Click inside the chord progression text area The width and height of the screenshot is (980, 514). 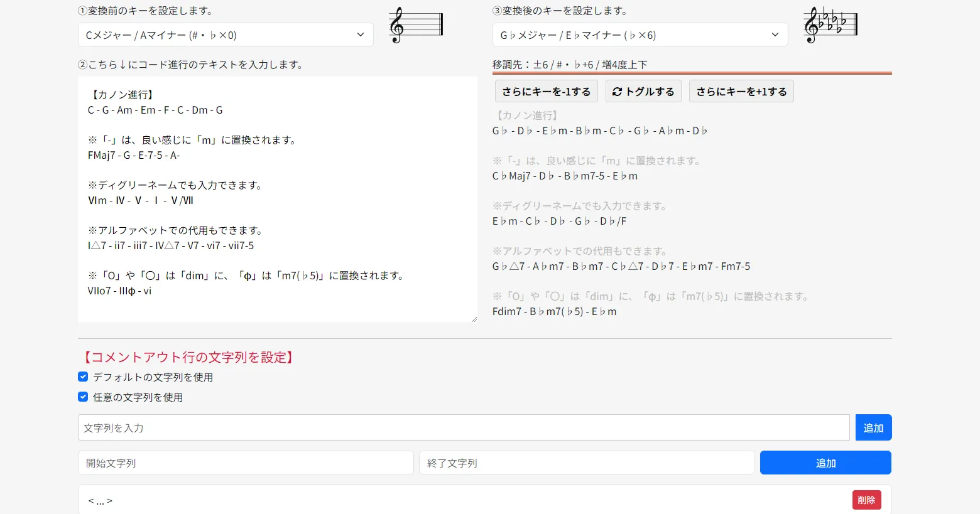coord(278,200)
